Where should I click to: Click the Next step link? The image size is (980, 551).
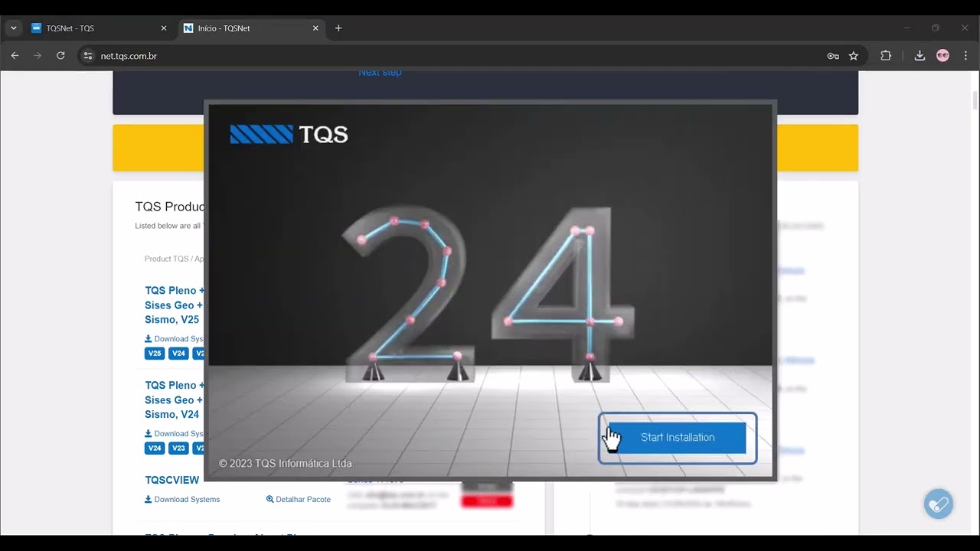tap(380, 73)
